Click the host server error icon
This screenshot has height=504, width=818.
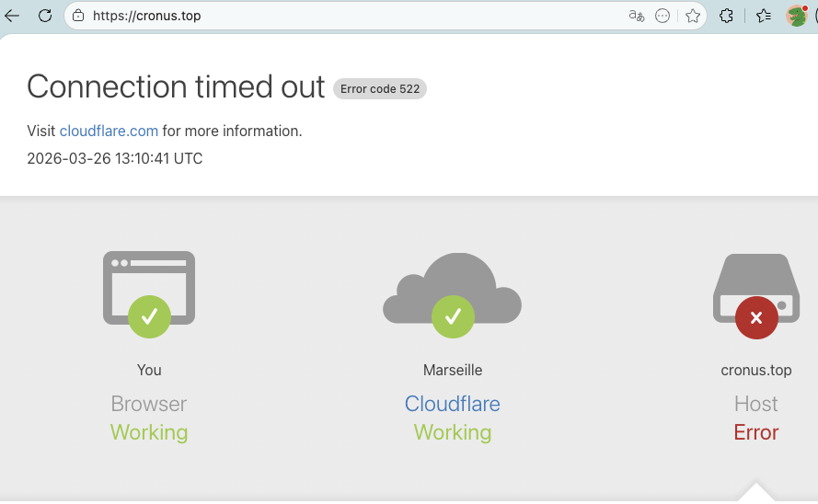pos(755,292)
